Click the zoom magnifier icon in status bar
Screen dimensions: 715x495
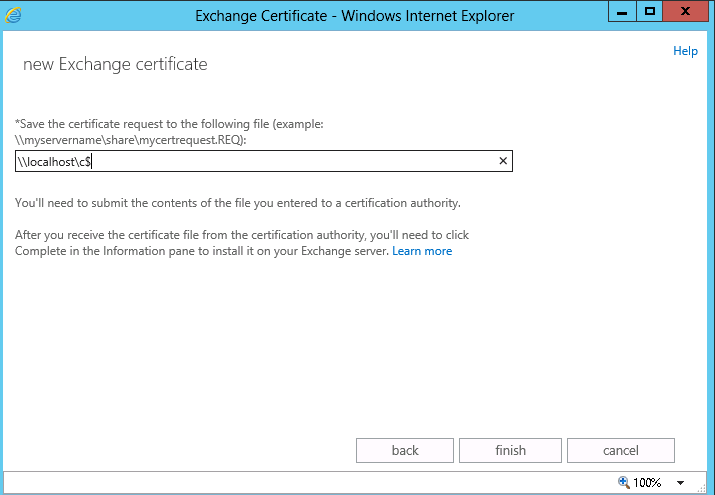[x=624, y=482]
